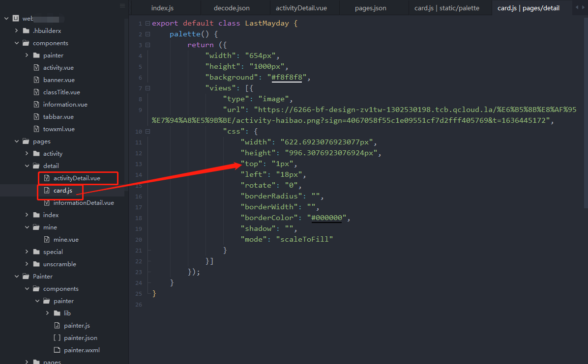Switch to the activityDetail.vue tab
The height and width of the screenshot is (364, 588).
point(301,8)
